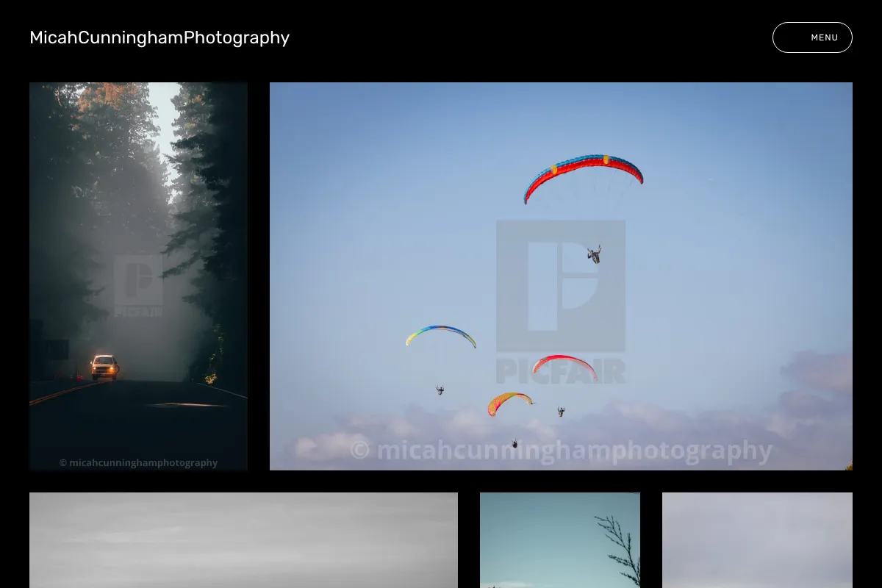Click the orange-yellow paraglider near the clouds
The height and width of the screenshot is (588, 882).
click(x=510, y=404)
